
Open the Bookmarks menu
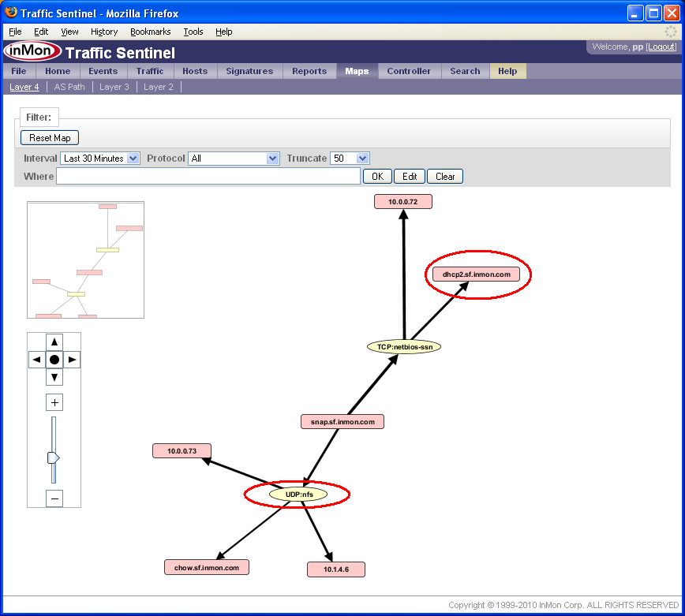point(150,32)
